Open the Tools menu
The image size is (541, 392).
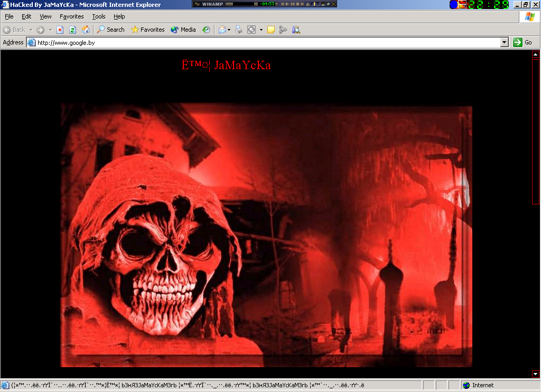click(x=99, y=16)
